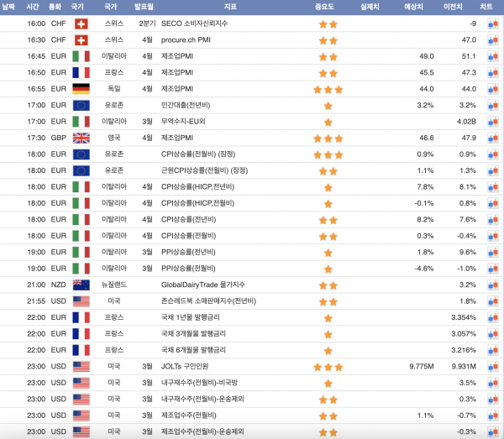Open the JOLTs 구인인원 indicator link

[191, 367]
